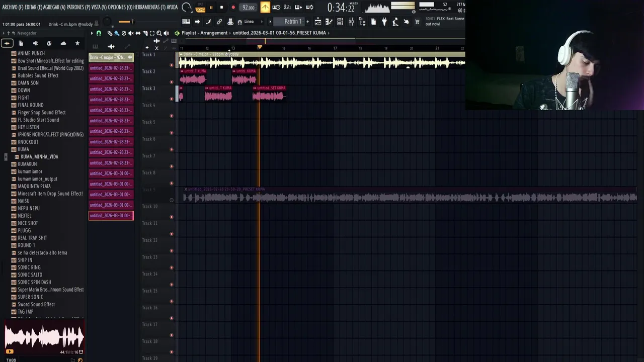Choose the Select marquee tool in Playlist
644x362 pixels.
[152, 33]
